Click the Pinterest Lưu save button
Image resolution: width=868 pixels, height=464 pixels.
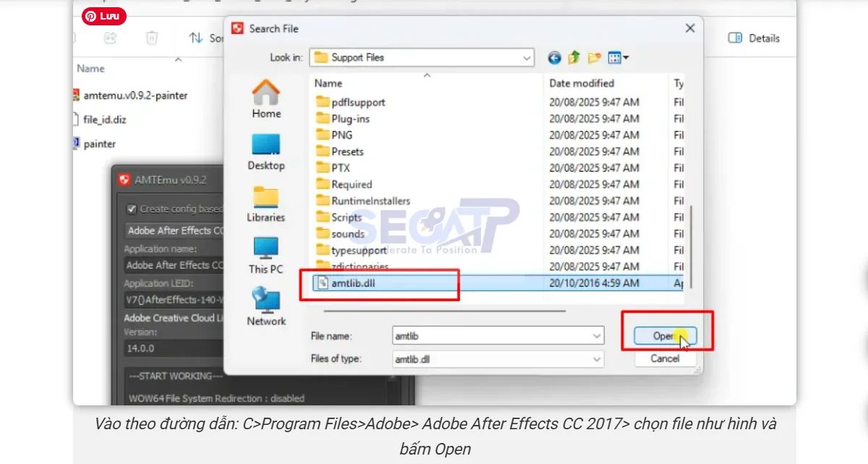pyautogui.click(x=104, y=16)
